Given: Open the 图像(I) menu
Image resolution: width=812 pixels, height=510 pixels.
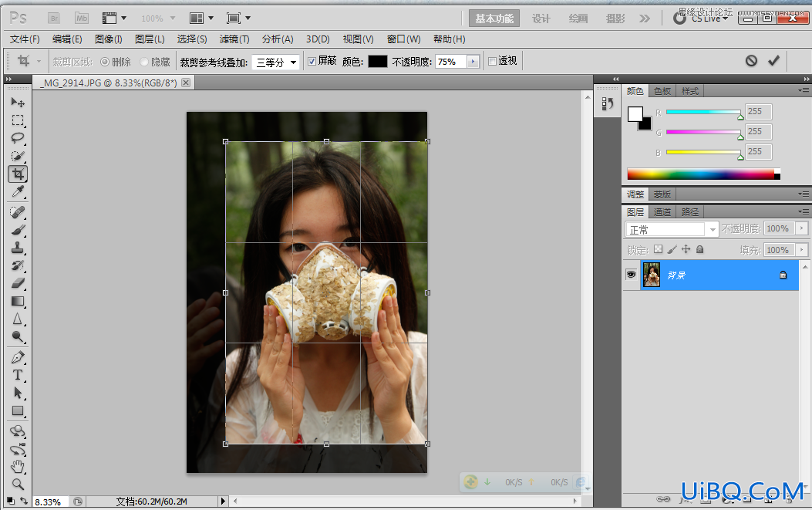Looking at the screenshot, I should coord(108,39).
